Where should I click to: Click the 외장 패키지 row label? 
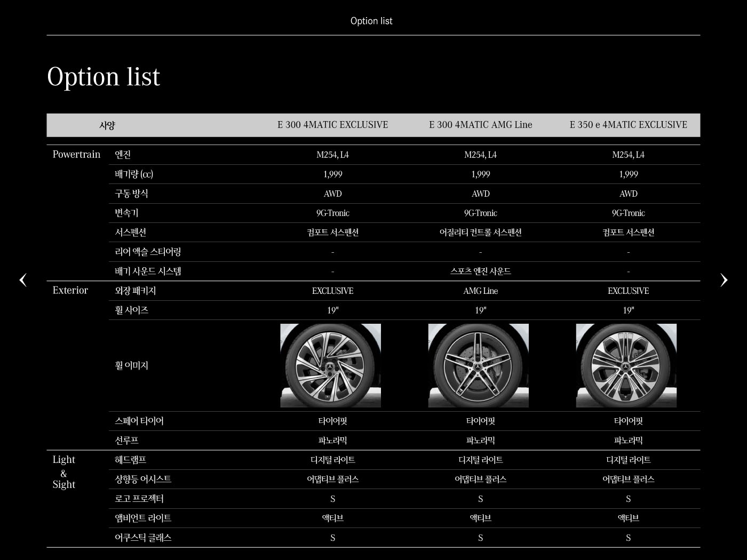(135, 291)
